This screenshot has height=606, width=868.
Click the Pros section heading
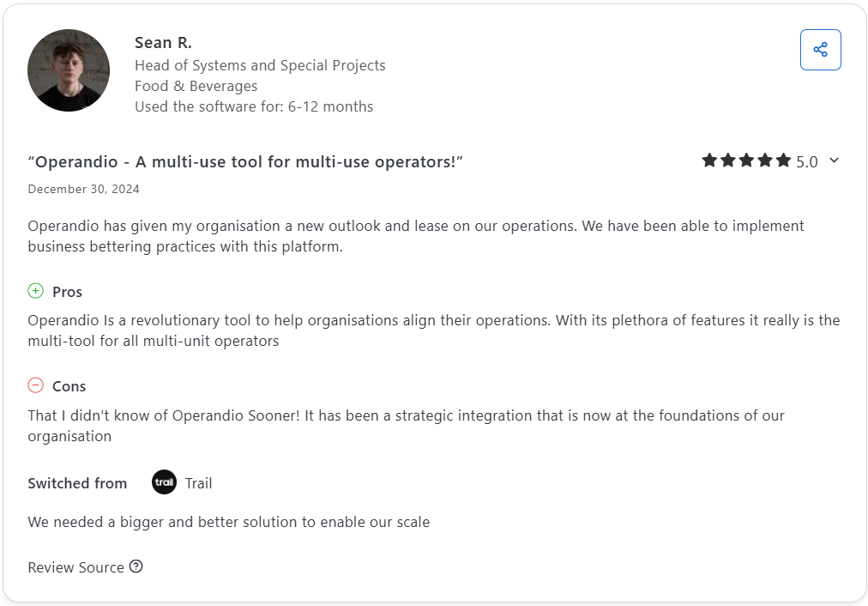click(x=67, y=292)
